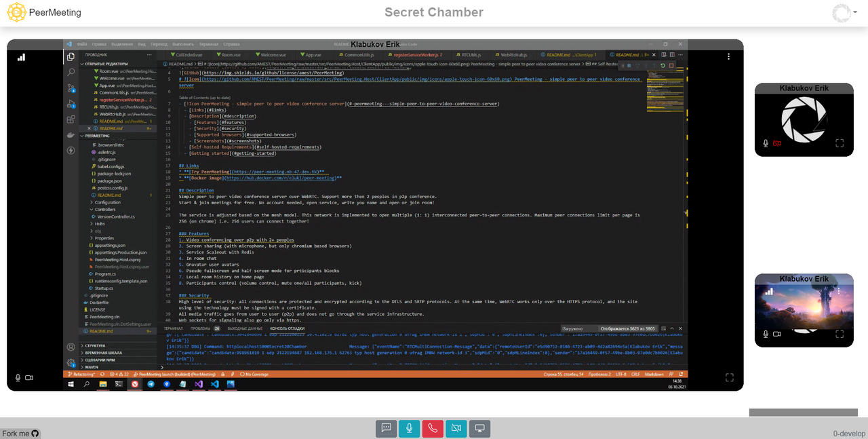Toggle the red camera-off icon on the avatar tile
This screenshot has width=868, height=439.
click(776, 143)
